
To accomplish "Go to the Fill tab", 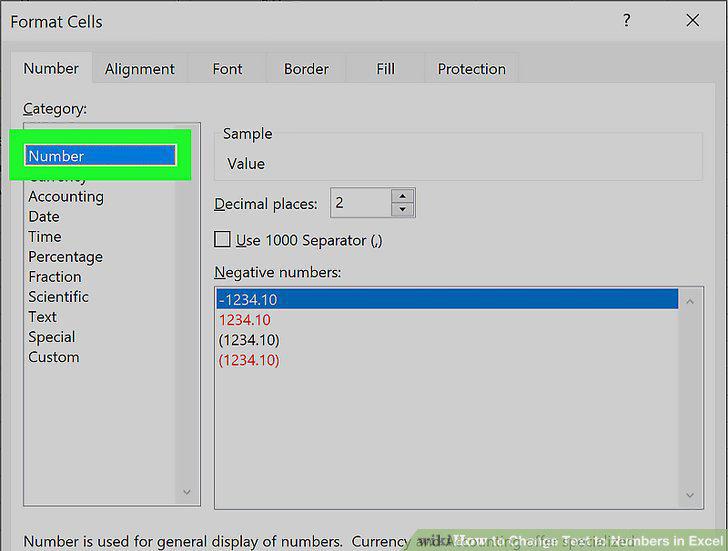I will pos(385,69).
